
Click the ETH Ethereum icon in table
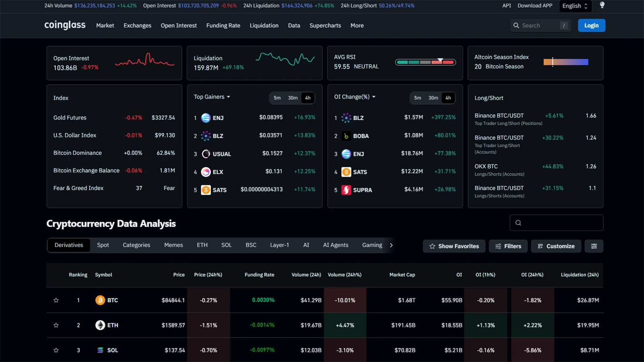[100, 325]
